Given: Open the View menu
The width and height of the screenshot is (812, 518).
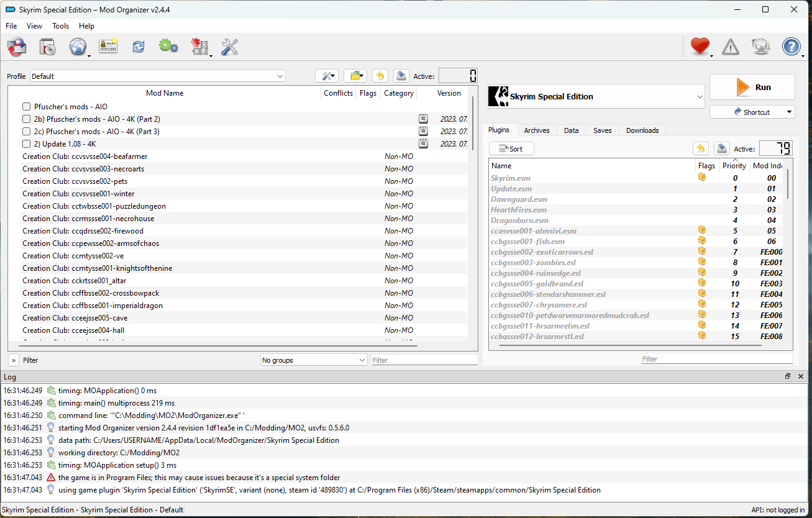Looking at the screenshot, I should (34, 26).
